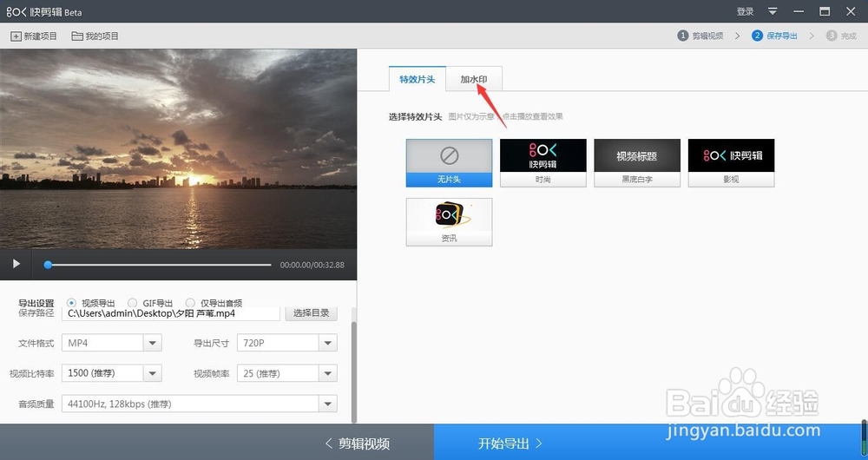Click the 新建项目 plus icon
Viewport: 868px width, 460px height.
[x=16, y=36]
